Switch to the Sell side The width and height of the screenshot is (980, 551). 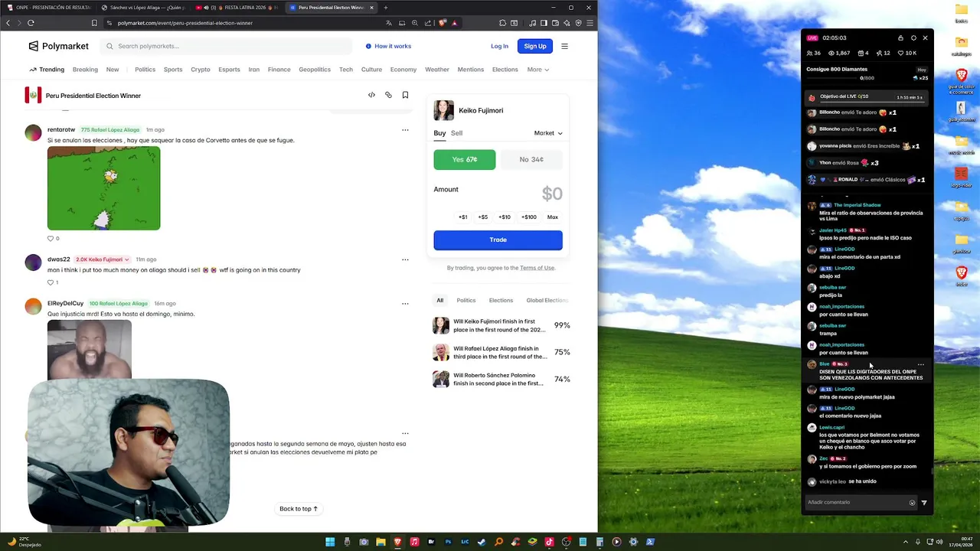click(456, 133)
